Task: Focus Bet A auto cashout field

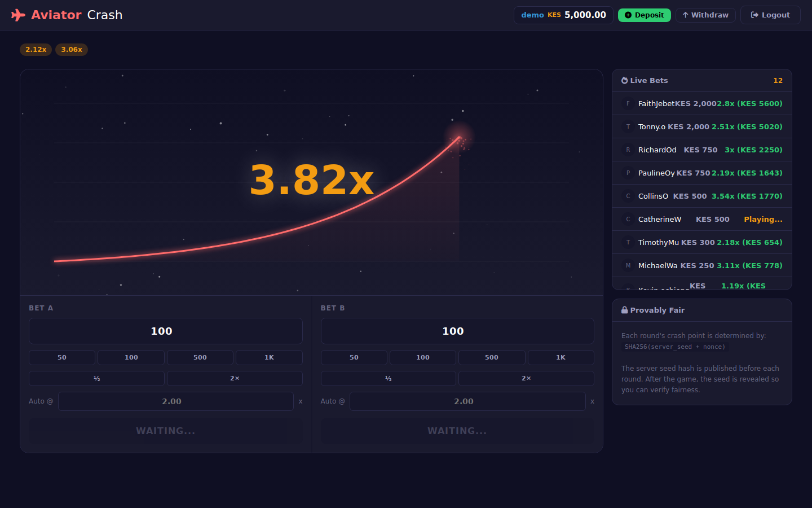Action: point(176,401)
